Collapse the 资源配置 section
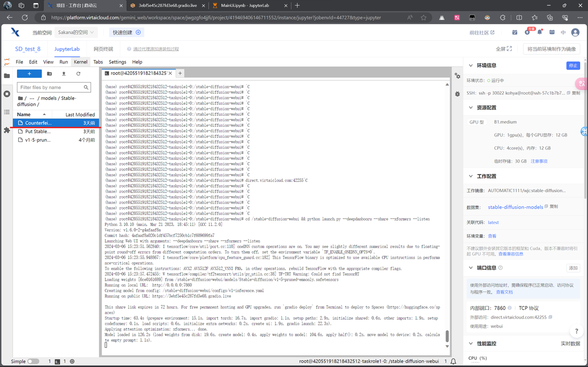This screenshot has height=367, width=588. [471, 107]
